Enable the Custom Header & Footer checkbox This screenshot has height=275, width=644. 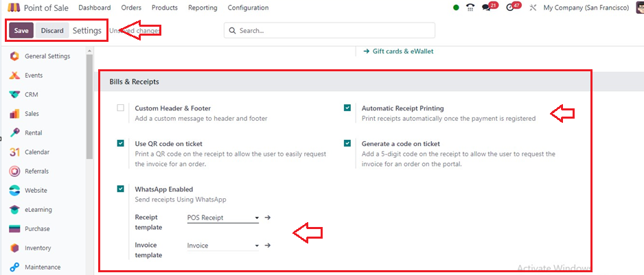(120, 108)
